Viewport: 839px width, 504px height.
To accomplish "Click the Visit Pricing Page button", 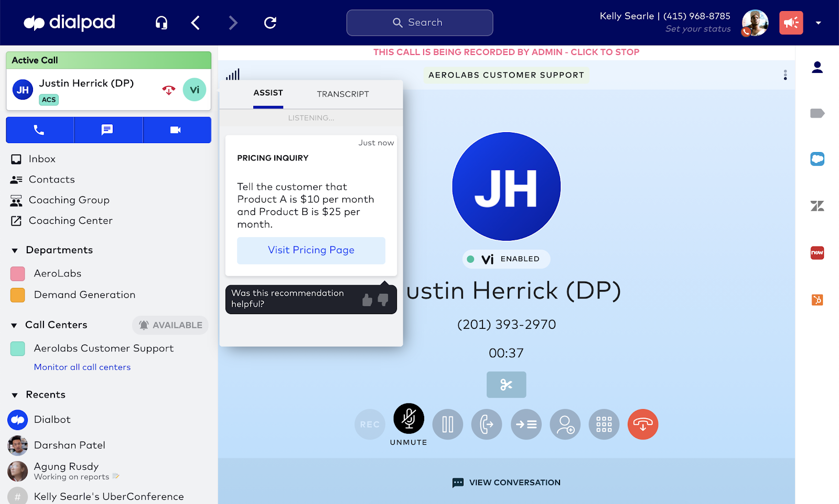I will (311, 250).
